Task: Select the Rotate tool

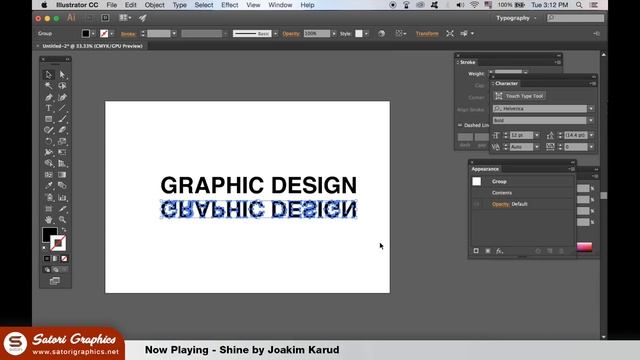Action: point(49,141)
